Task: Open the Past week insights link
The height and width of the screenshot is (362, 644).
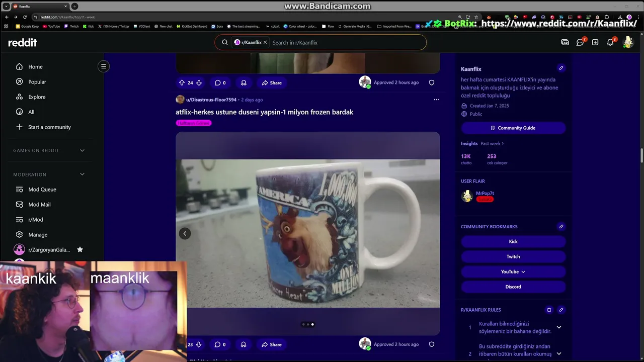Action: coord(492,144)
